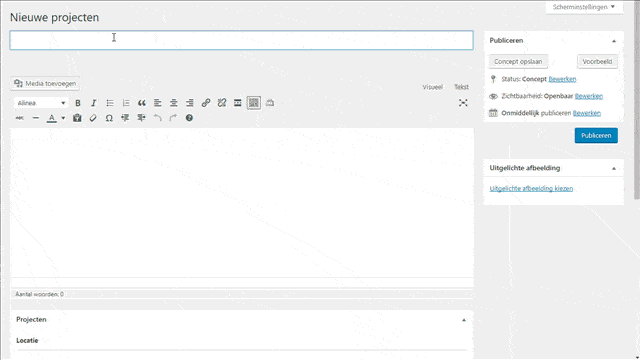This screenshot has width=640, height=360.
Task: Open text color picker arrow
Action: tap(63, 118)
